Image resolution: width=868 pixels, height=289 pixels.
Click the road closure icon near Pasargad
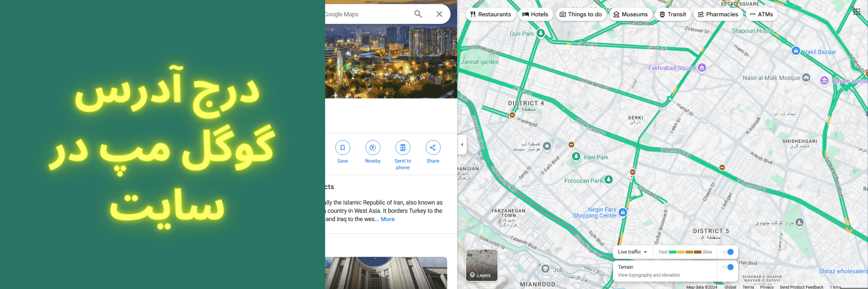[512, 115]
